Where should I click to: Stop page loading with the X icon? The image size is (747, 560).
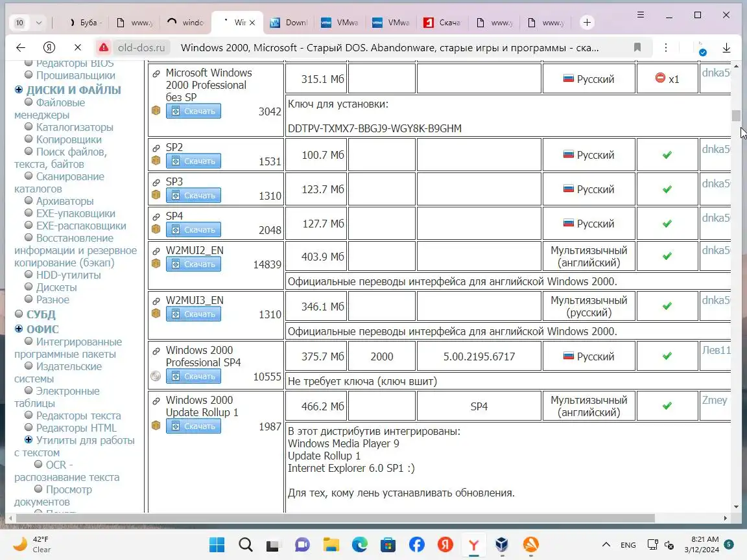pos(78,47)
